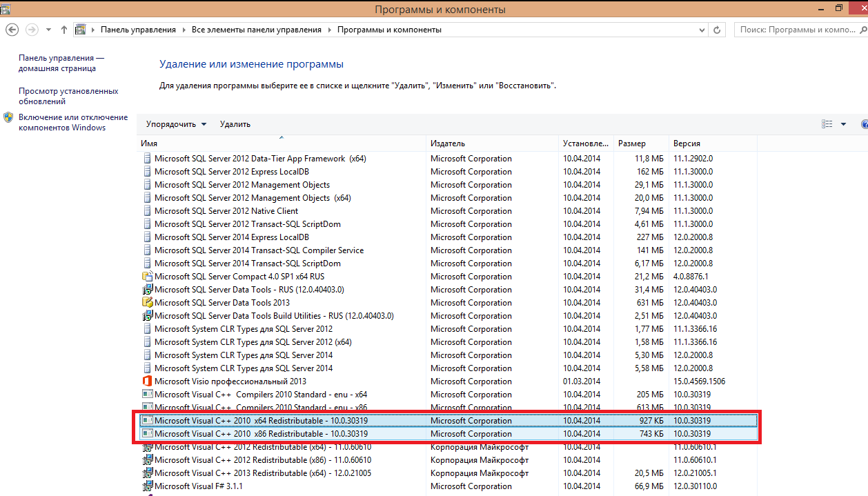Sort by 'Издатель' column header

[x=492, y=143]
